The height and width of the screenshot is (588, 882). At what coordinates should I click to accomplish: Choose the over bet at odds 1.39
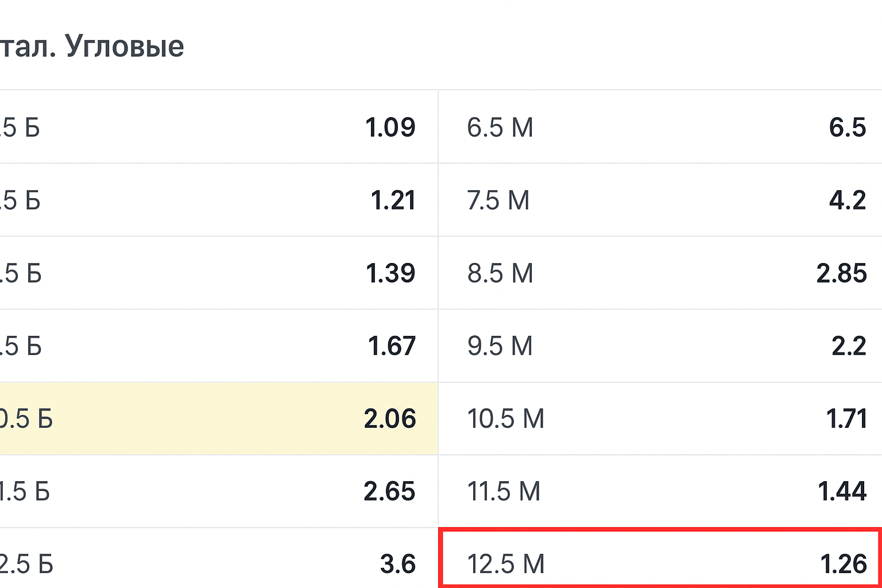[218, 273]
